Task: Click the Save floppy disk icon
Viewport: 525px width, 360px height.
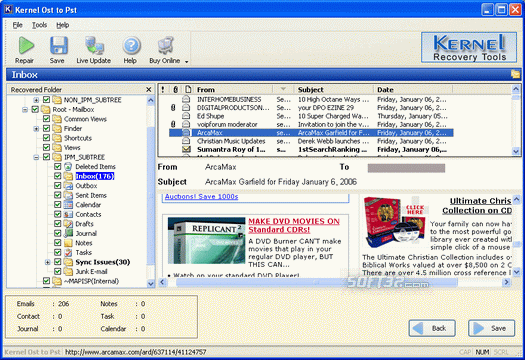Action: point(58,46)
